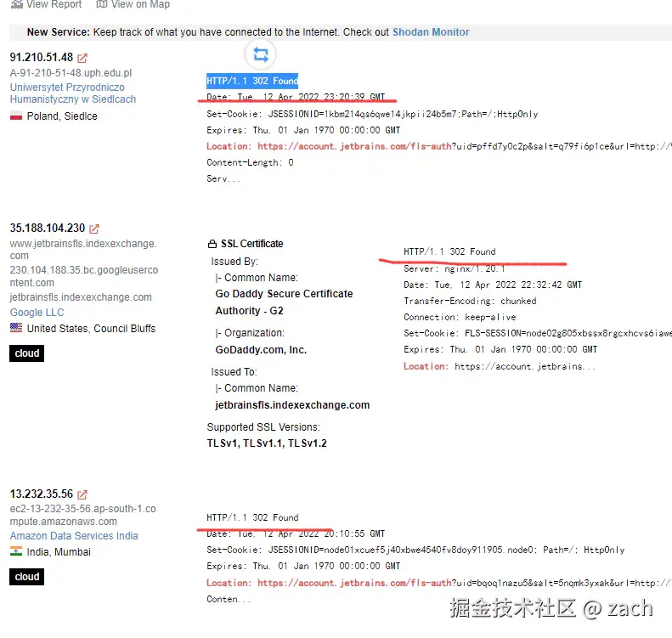The image size is (672, 638).
Task: Open IP address 35.188.104.230
Action: coord(48,228)
